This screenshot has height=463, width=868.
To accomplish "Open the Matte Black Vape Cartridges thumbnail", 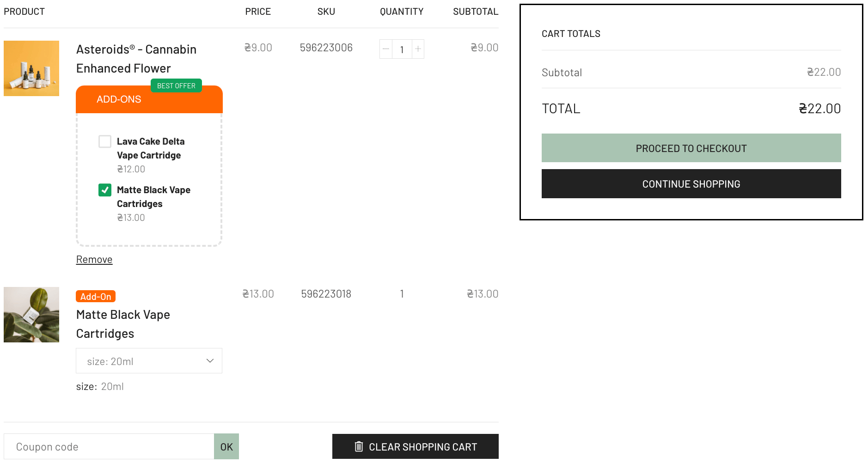I will click(x=31, y=315).
